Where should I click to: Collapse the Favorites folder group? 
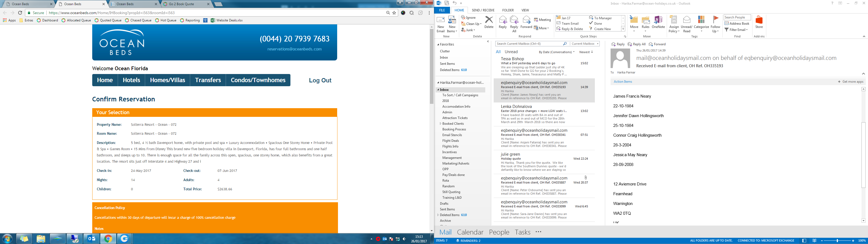(x=438, y=44)
